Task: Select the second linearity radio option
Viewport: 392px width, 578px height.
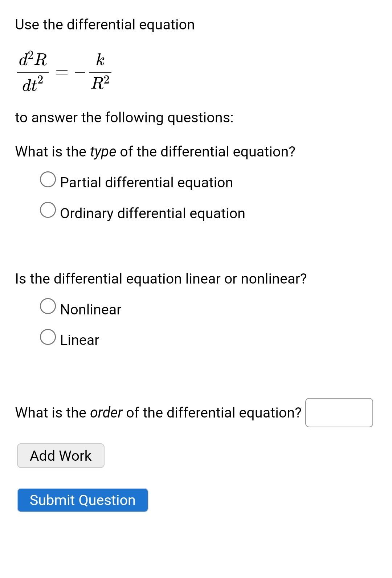Action: [48, 337]
